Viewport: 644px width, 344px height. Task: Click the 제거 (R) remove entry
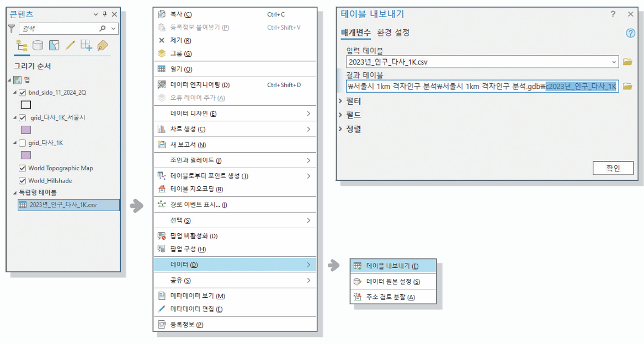(x=235, y=40)
